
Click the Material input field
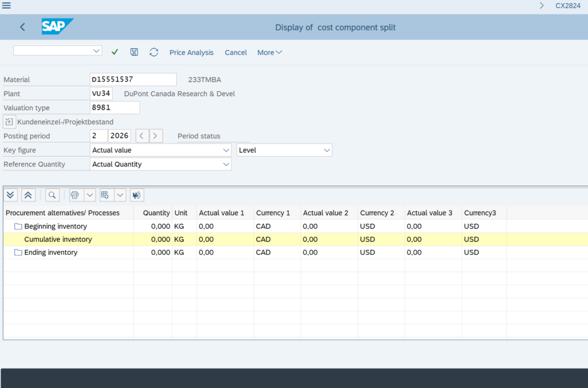(x=133, y=80)
